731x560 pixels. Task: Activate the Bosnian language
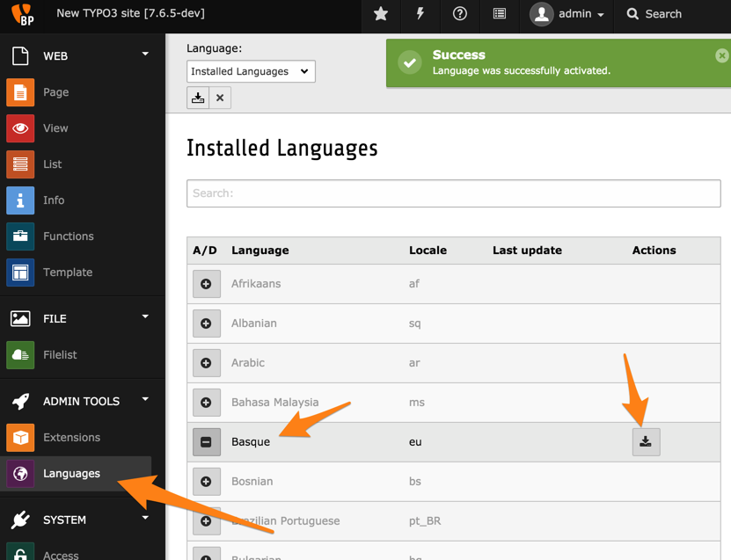click(x=207, y=481)
